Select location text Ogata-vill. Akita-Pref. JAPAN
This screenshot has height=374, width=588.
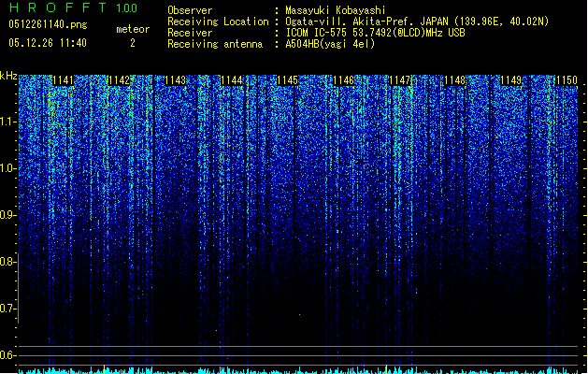[366, 22]
